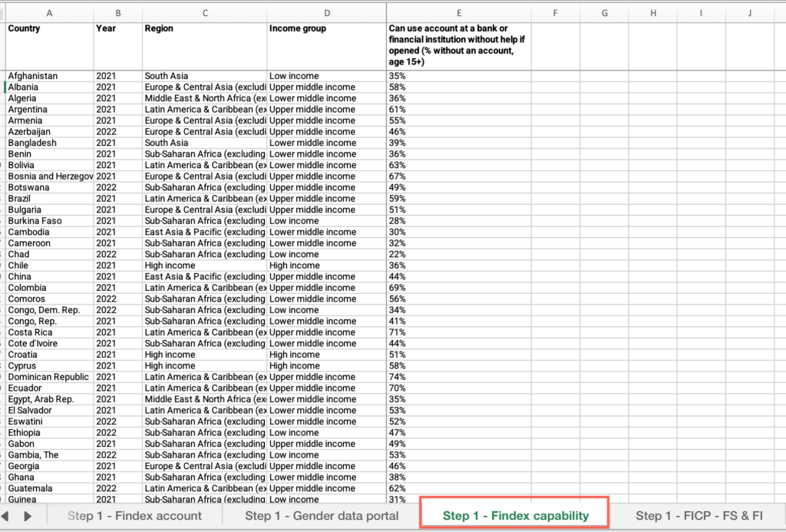This screenshot has width=786, height=532.
Task: Select the "China" cell
Action: click(x=49, y=277)
